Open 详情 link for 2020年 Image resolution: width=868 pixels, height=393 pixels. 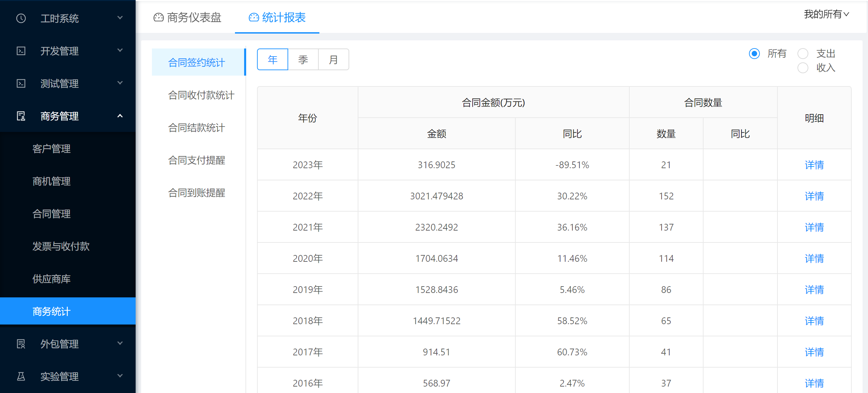pos(814,258)
